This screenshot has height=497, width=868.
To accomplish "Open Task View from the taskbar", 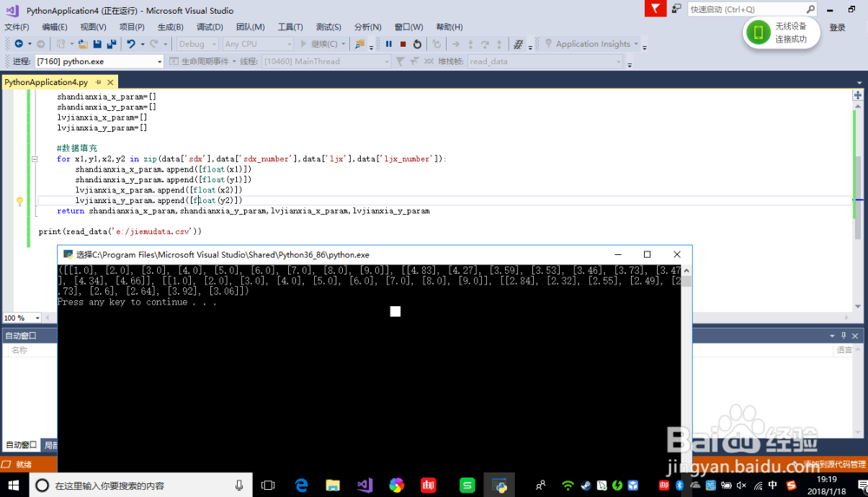I will (268, 486).
